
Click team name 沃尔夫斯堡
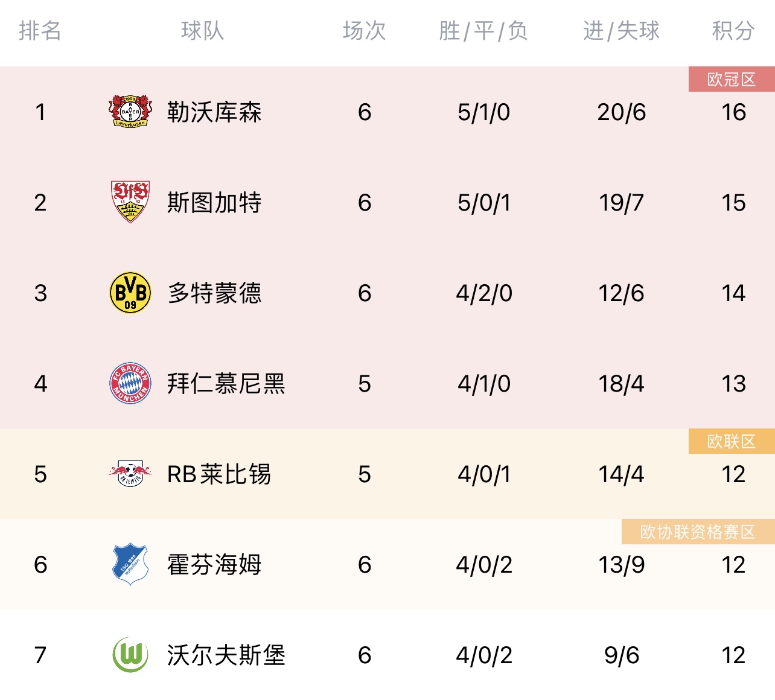[x=226, y=655]
